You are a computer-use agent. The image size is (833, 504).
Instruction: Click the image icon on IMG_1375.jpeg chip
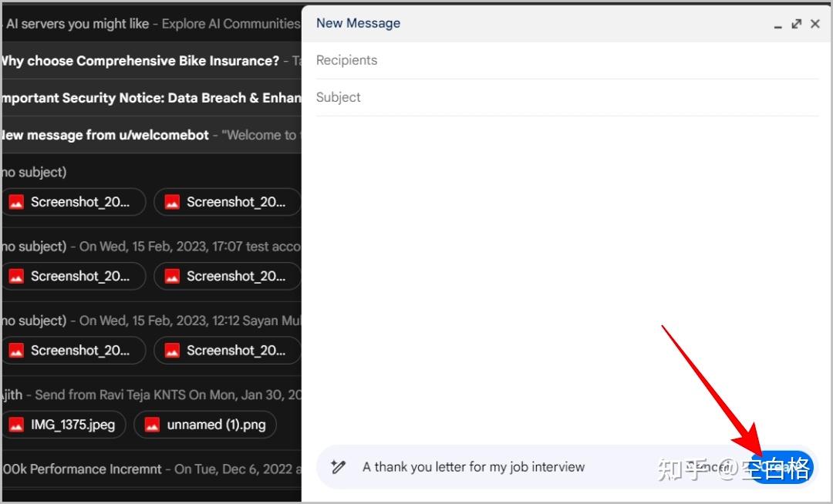tap(16, 425)
